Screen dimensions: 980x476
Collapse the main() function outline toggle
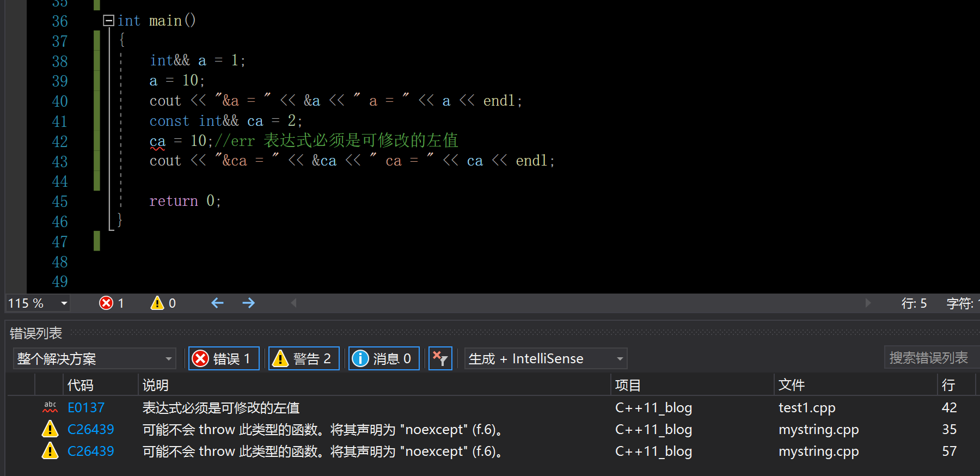108,21
